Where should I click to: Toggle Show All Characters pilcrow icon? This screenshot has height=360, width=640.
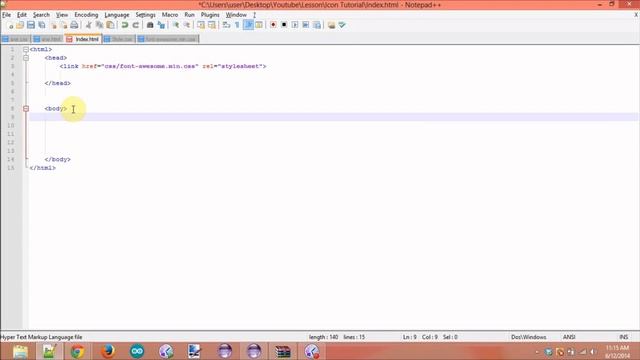237,25
